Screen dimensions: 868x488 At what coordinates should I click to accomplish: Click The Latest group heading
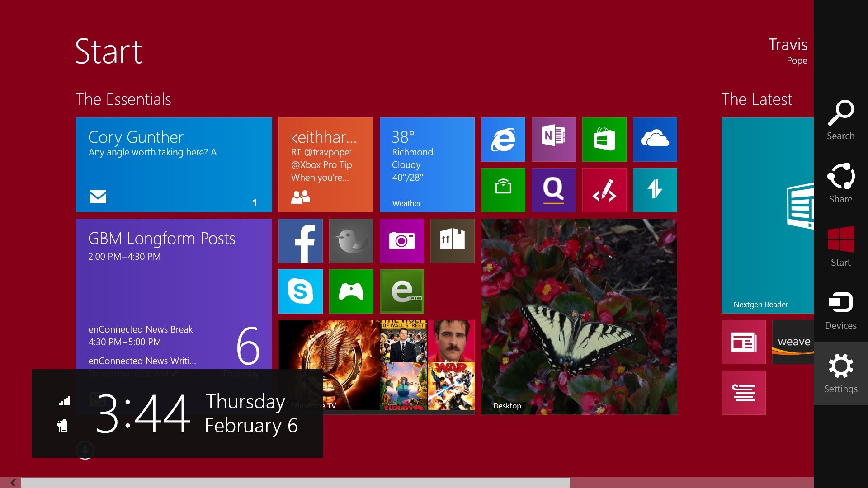tap(756, 99)
